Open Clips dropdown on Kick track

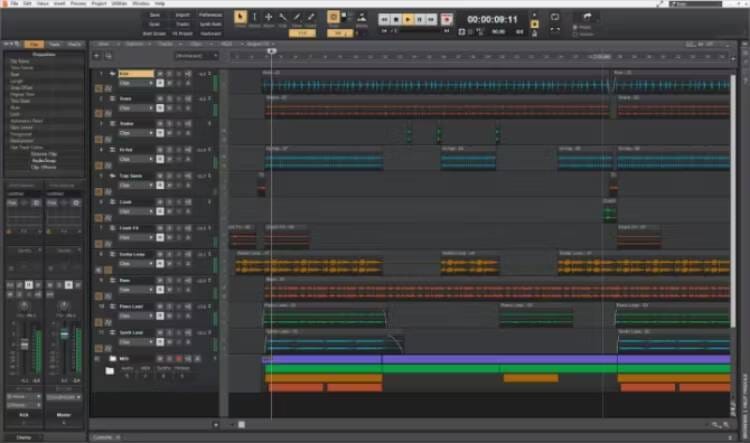click(137, 84)
